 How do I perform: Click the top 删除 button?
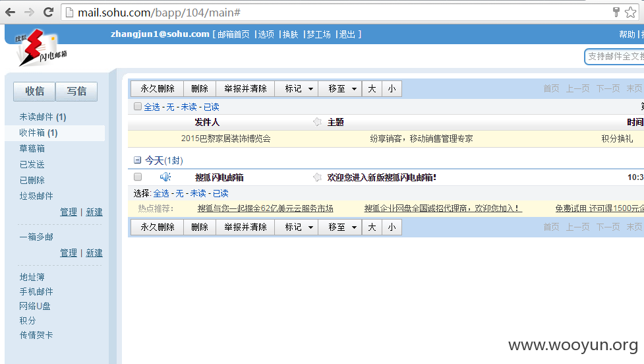coord(200,89)
